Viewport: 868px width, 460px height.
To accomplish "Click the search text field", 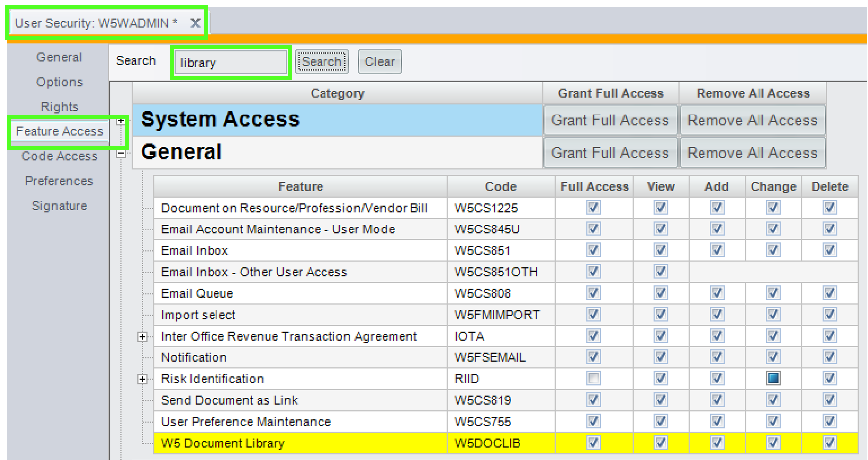I will (230, 63).
